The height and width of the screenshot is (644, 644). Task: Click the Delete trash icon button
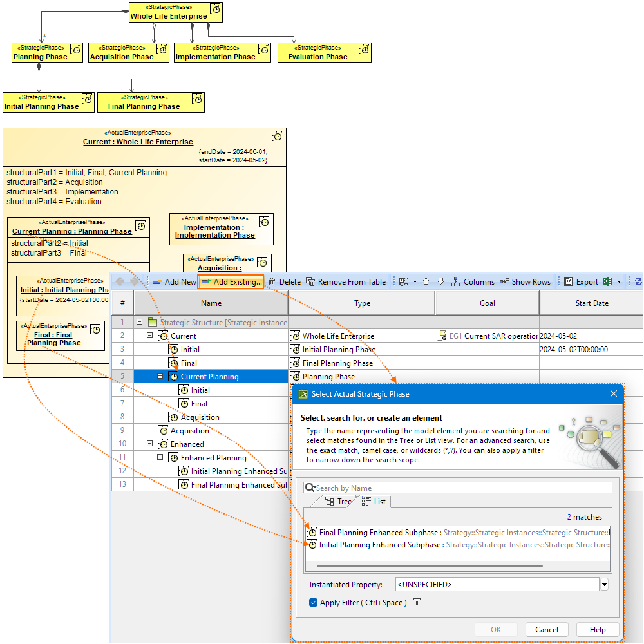[x=284, y=282]
